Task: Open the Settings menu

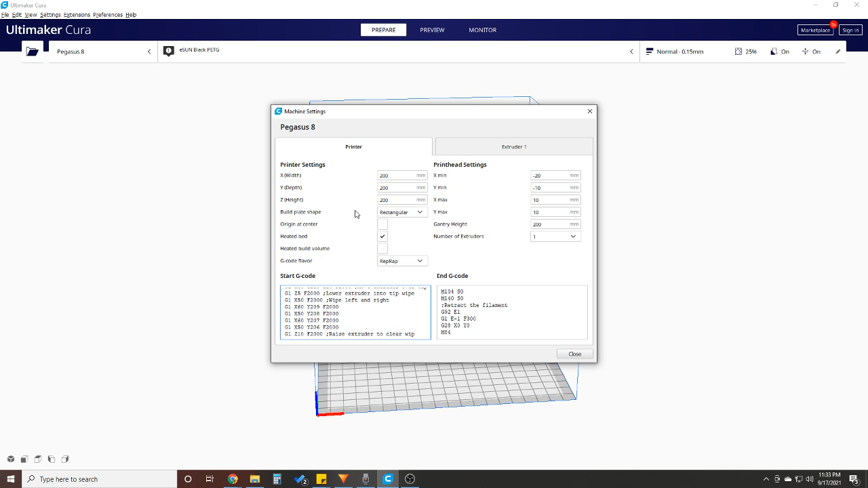Action: pos(50,15)
